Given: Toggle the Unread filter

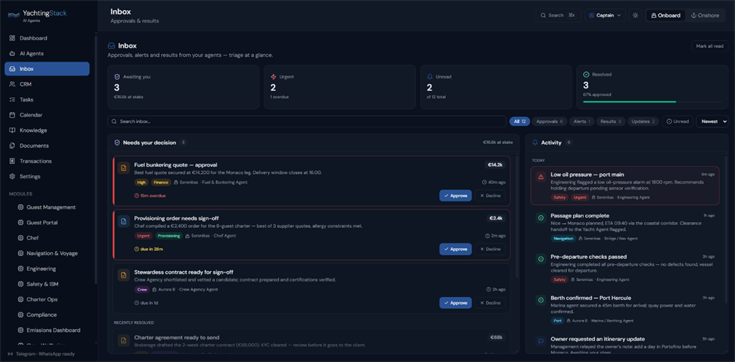Looking at the screenshot, I should click(x=678, y=121).
